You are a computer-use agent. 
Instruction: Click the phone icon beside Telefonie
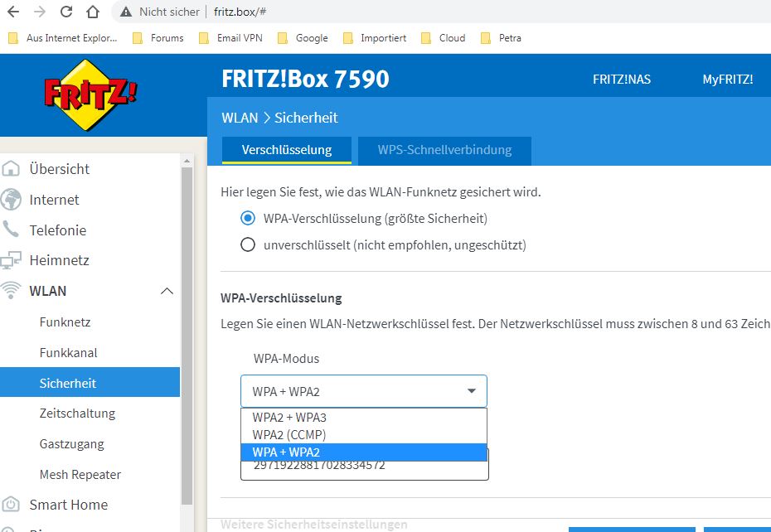click(x=10, y=230)
